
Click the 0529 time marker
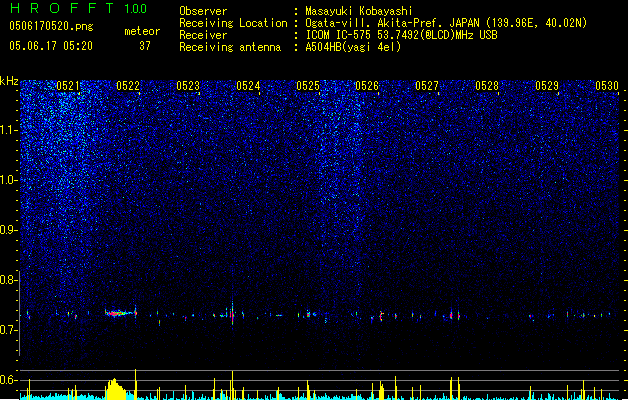547,86
